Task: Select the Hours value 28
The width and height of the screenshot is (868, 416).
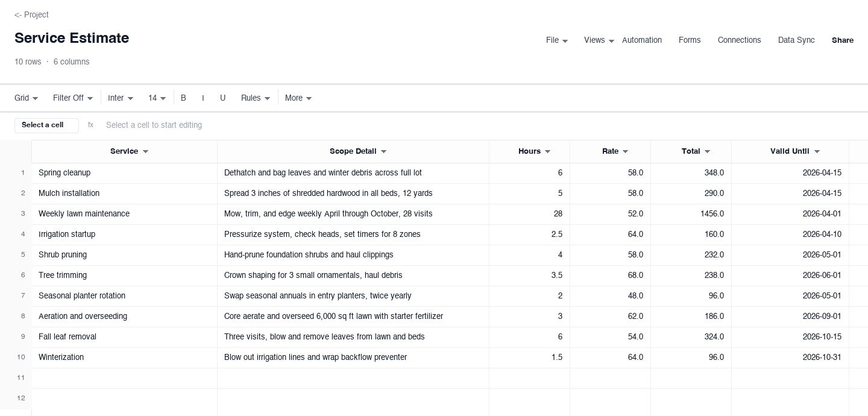Action: (529, 214)
